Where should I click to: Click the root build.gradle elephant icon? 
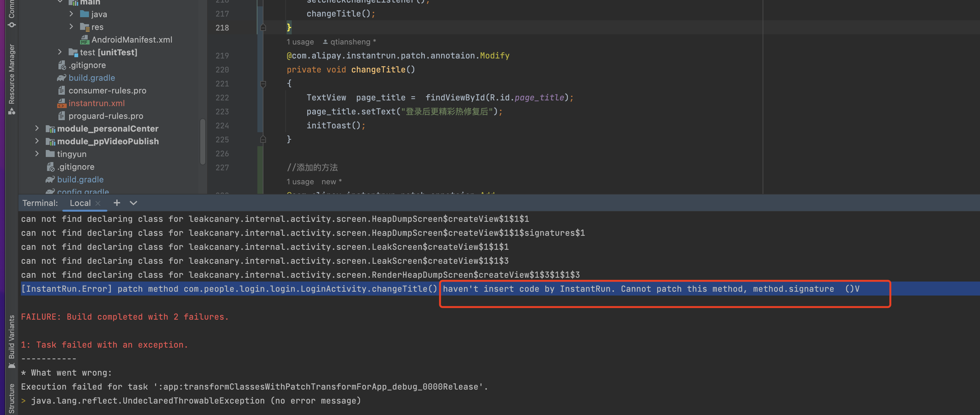coord(50,179)
